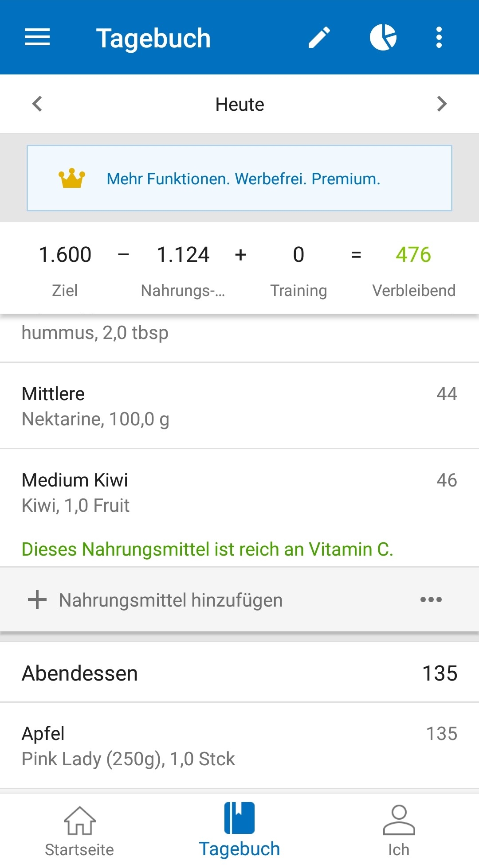The image size is (479, 868).
Task: Go to next day with right chevron
Action: pos(441,104)
